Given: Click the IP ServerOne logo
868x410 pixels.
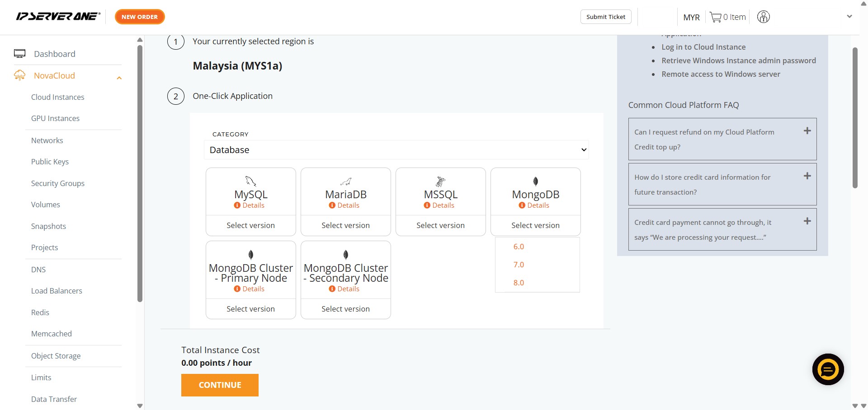Looking at the screenshot, I should point(58,17).
